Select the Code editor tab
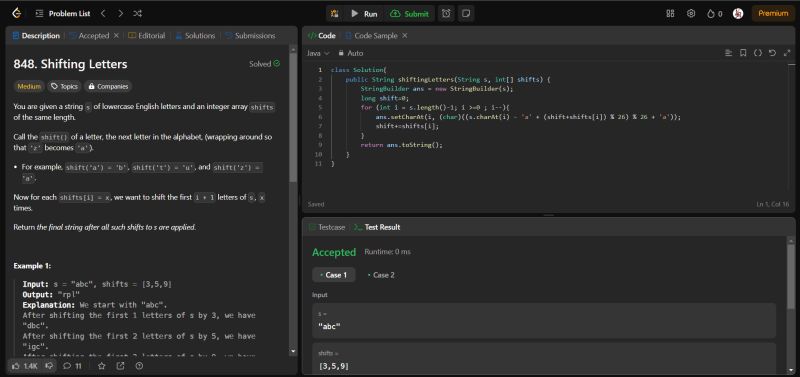Viewport: 800px width, 377px height. coord(322,36)
